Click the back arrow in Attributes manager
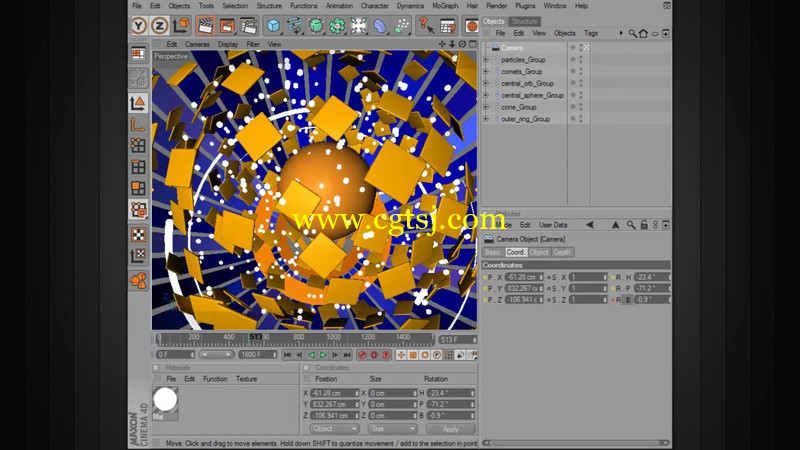 pos(590,225)
